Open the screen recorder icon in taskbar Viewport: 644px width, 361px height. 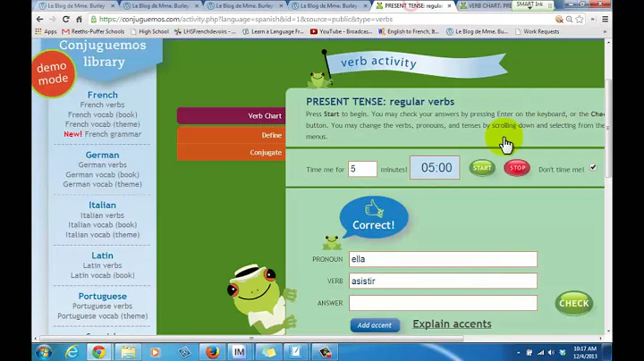[x=325, y=352]
